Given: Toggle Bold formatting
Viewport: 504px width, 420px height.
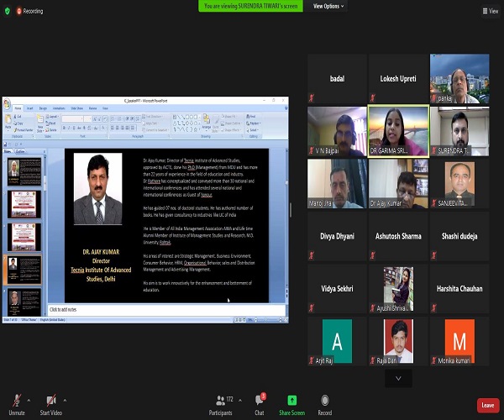Looking at the screenshot, I should pyautogui.click(x=64, y=129).
